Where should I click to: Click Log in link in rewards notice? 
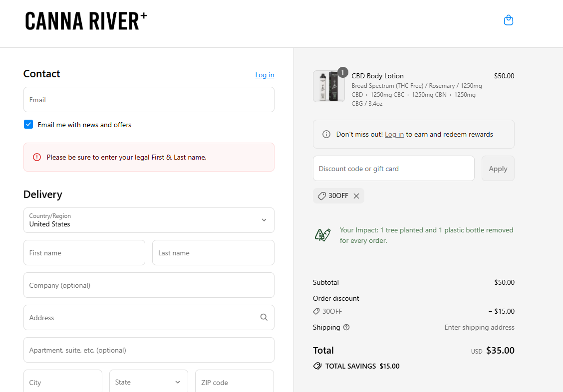pyautogui.click(x=394, y=134)
